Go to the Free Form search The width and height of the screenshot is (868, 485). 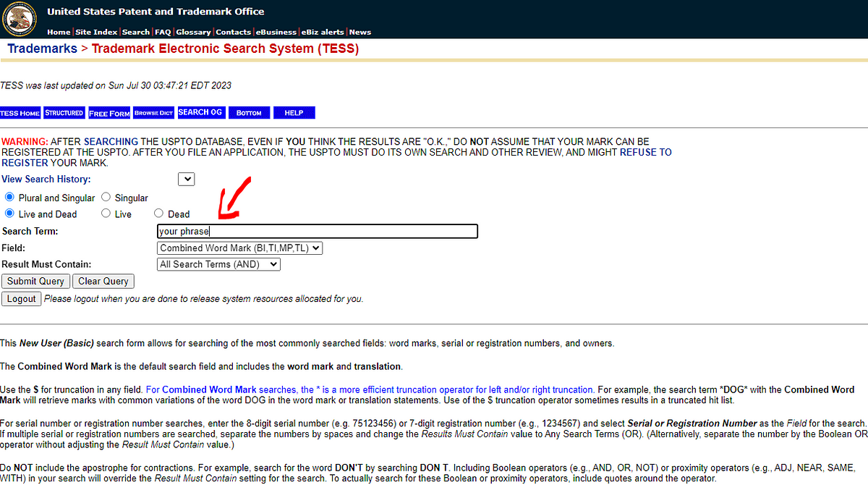(x=109, y=113)
